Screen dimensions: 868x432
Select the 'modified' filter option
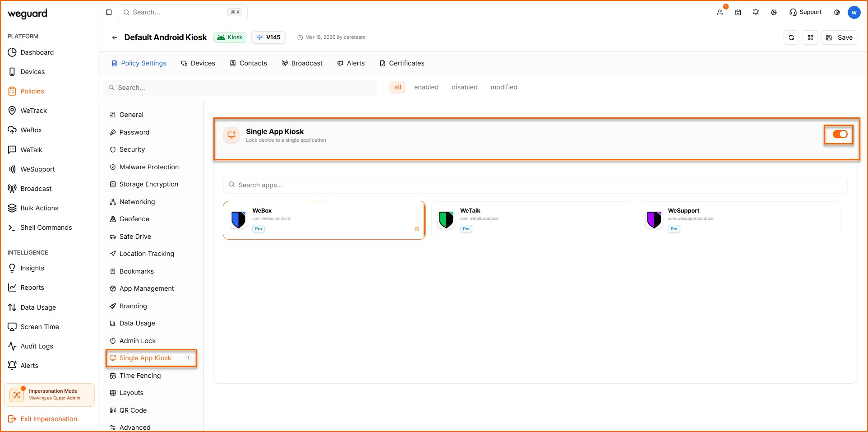503,87
